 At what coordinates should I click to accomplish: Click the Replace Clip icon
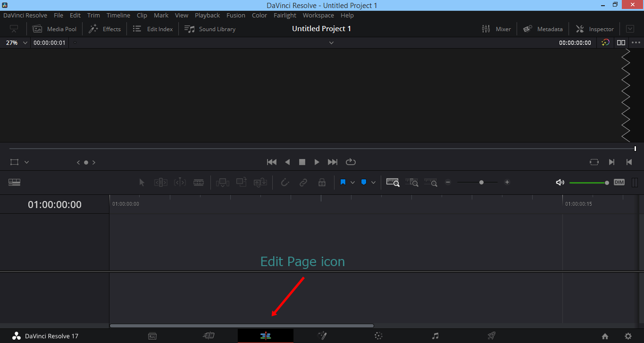(260, 182)
